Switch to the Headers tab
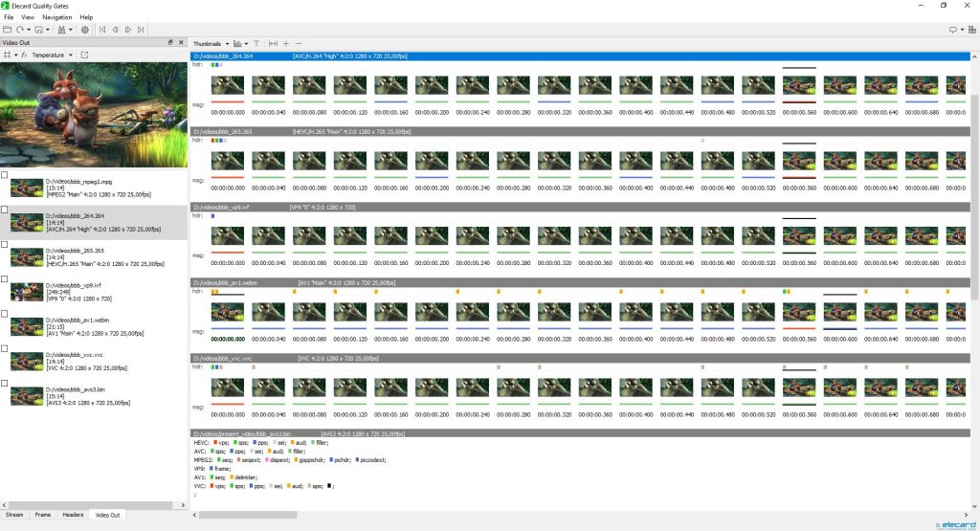The height and width of the screenshot is (531, 980). click(x=73, y=515)
